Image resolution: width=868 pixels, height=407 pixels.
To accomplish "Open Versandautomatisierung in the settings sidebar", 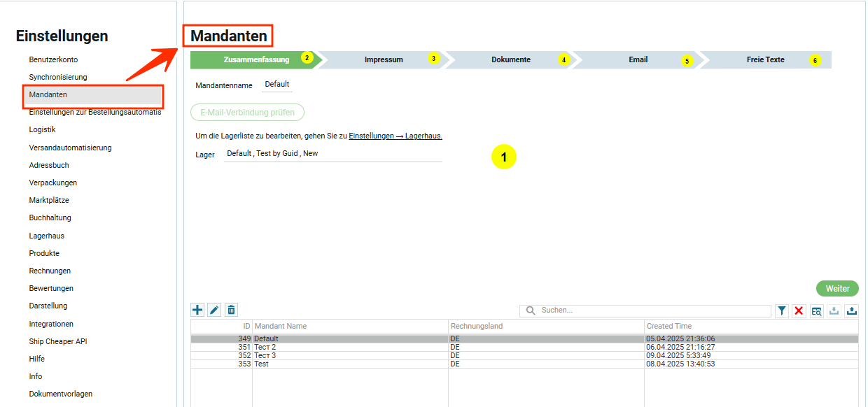I will click(70, 148).
